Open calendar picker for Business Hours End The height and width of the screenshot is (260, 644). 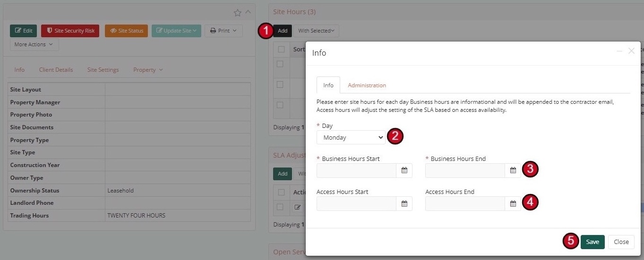coord(513,170)
